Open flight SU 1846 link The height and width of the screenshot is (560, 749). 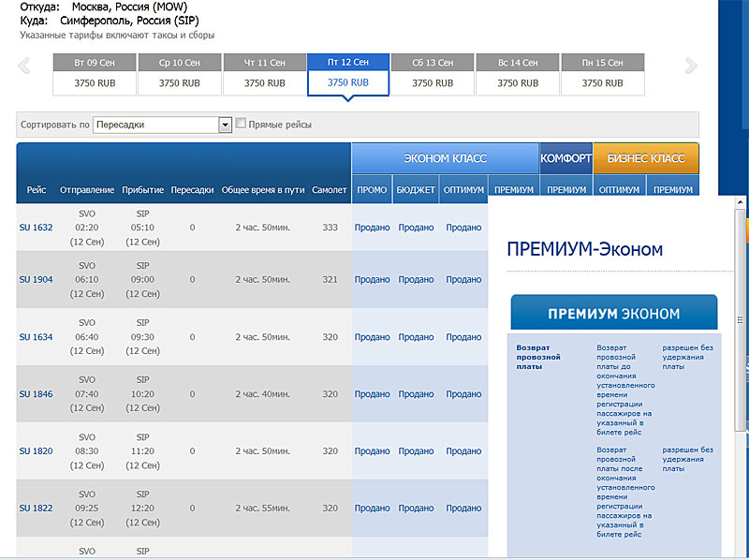click(36, 394)
